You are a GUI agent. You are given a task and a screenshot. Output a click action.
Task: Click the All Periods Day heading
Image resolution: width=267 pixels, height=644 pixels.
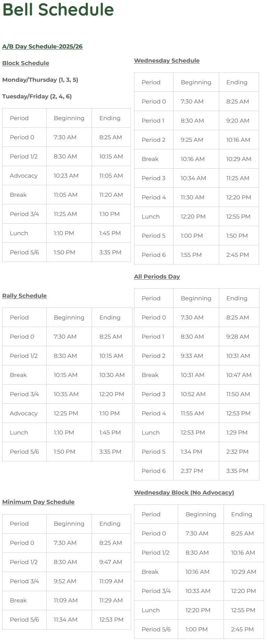pyautogui.click(x=157, y=277)
